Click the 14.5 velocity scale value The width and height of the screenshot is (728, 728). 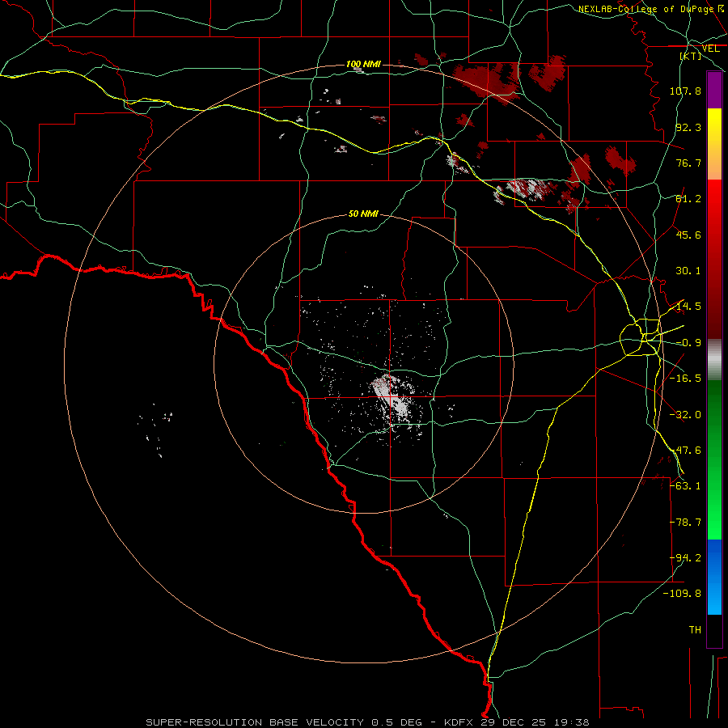pyautogui.click(x=688, y=307)
